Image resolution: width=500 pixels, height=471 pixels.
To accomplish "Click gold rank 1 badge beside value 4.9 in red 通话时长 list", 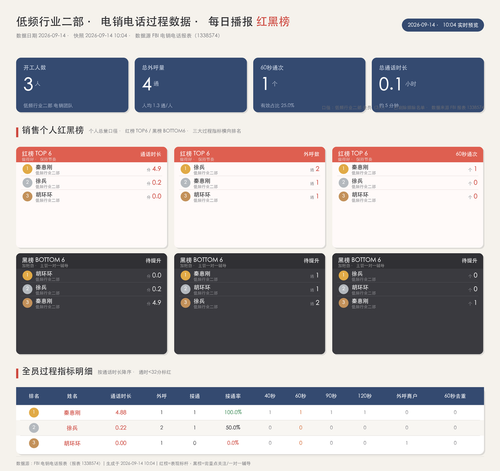I will coord(27,169).
